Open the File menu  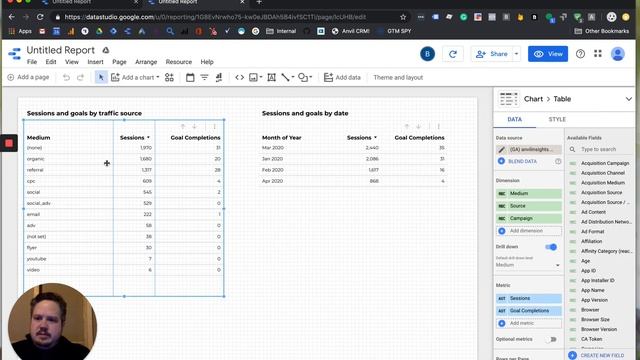point(32,62)
